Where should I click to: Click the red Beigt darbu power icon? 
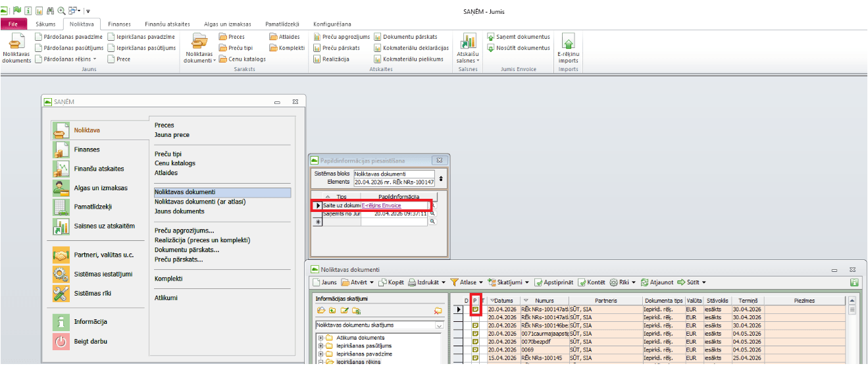(x=61, y=342)
